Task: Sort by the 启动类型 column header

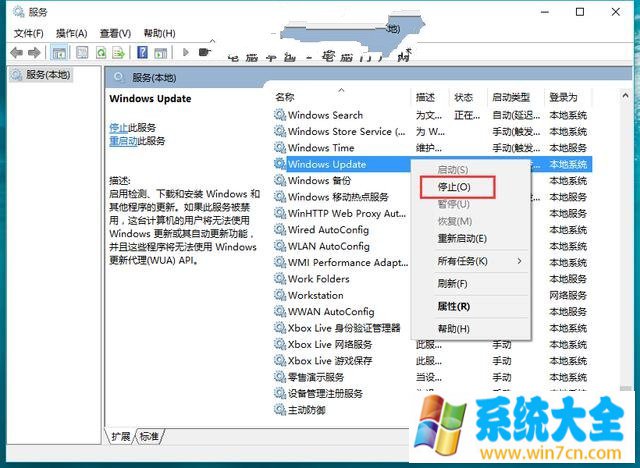Action: click(511, 97)
